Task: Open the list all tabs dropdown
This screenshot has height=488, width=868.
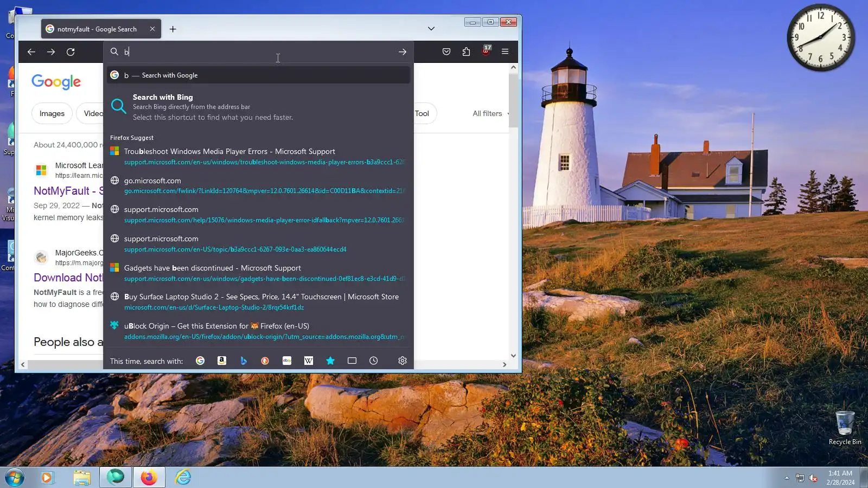Action: 431,29
